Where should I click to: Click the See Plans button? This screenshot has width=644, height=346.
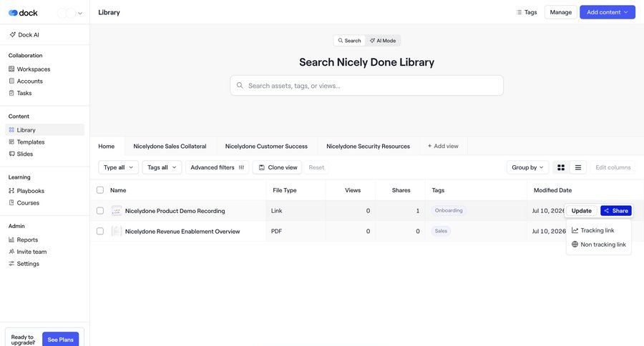[x=60, y=340]
